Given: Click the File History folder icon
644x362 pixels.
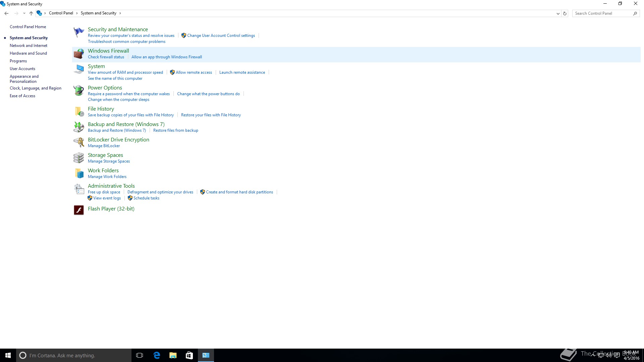Looking at the screenshot, I should (79, 112).
